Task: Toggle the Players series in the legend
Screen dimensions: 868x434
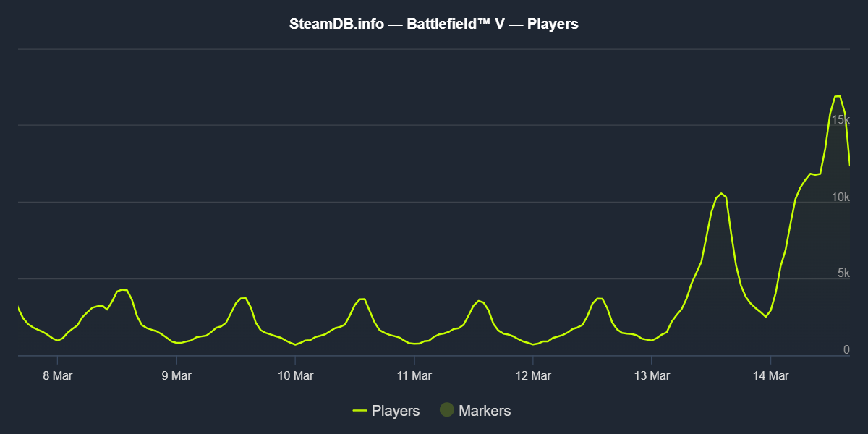Action: tap(395, 411)
